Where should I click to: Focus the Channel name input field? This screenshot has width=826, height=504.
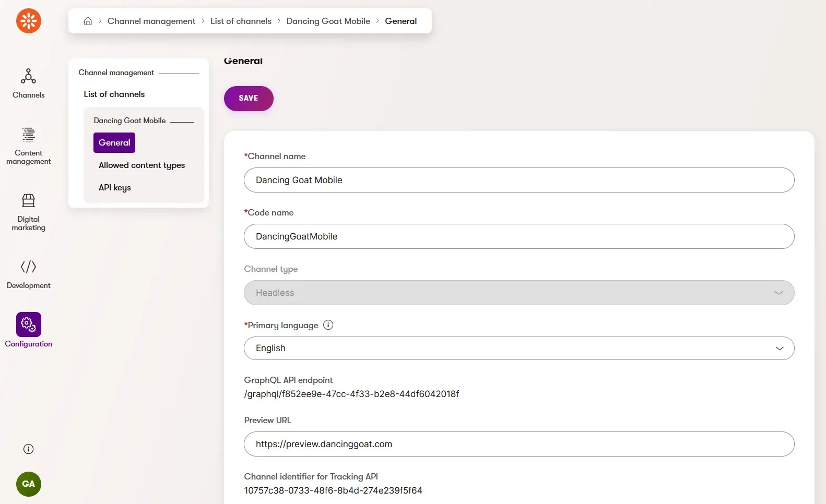pyautogui.click(x=519, y=180)
